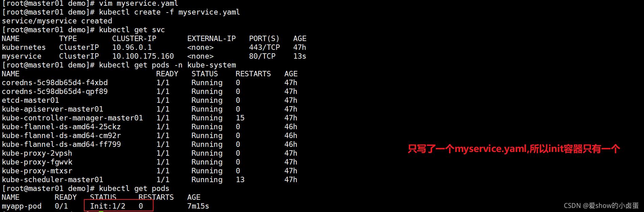Viewport: 644px width, 212px height.
Task: Click the kube-apiserver-master01 pod entry
Action: 52,109
